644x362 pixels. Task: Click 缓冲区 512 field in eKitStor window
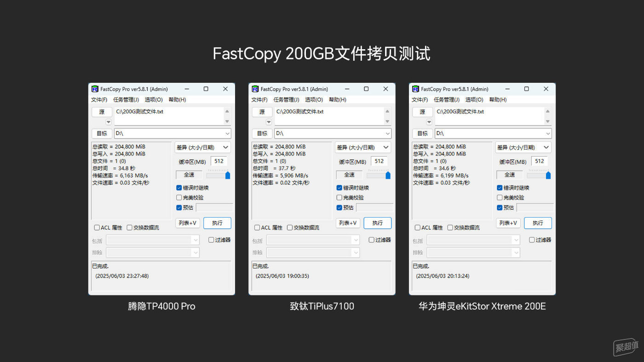tap(540, 161)
